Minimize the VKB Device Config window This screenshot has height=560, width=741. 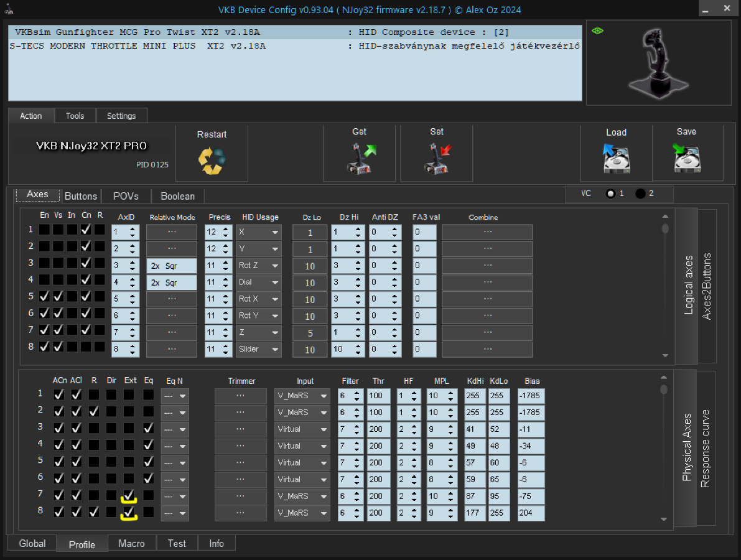705,9
